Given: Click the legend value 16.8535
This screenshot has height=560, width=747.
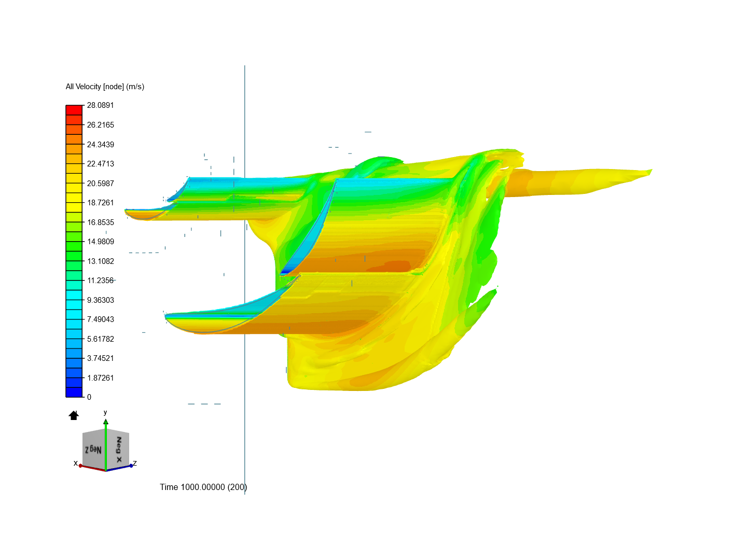Looking at the screenshot, I should (100, 222).
